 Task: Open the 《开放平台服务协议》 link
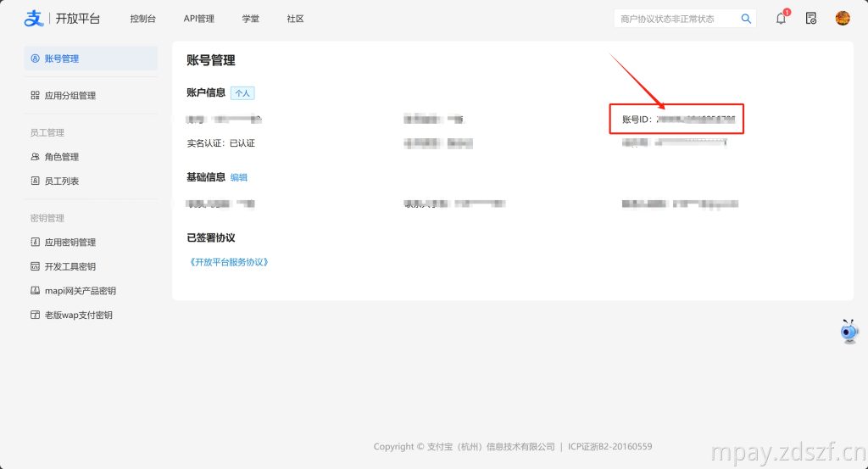pos(229,262)
